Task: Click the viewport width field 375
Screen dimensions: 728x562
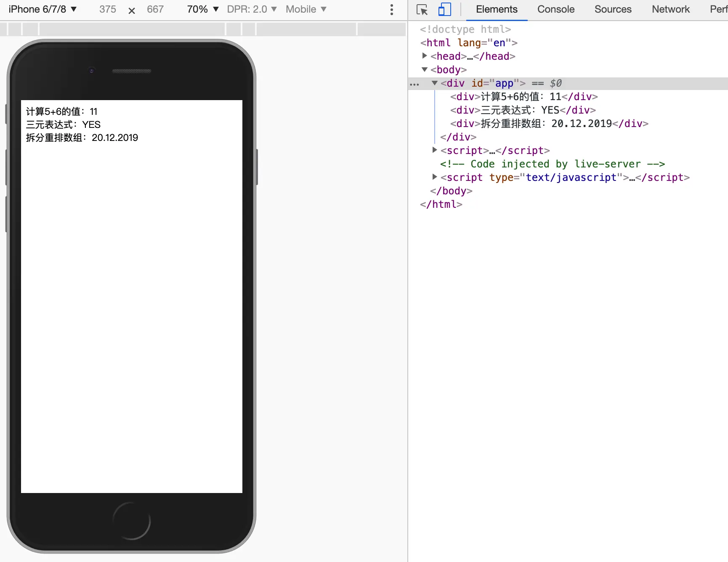Action: coord(108,9)
